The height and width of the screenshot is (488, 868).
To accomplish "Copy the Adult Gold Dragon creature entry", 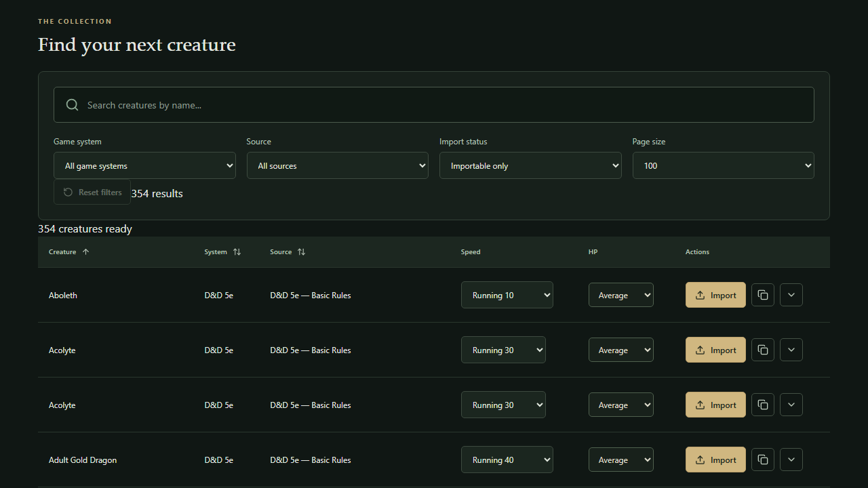I will (763, 460).
